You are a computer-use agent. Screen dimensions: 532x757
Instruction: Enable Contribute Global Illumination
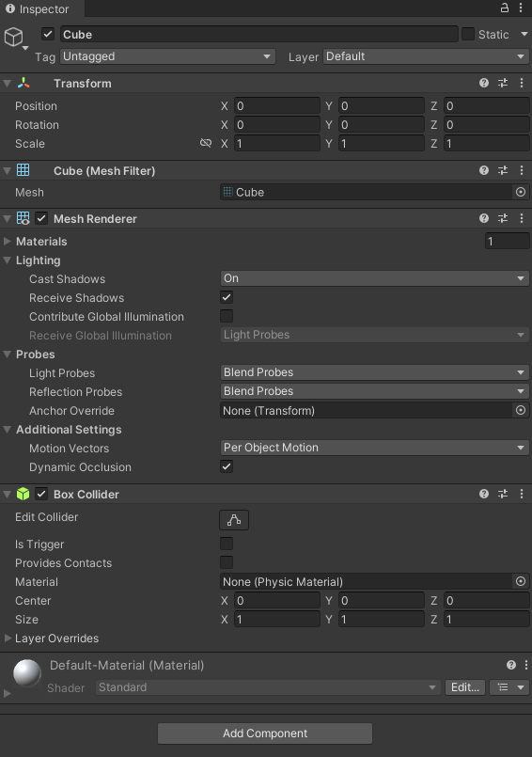(227, 316)
